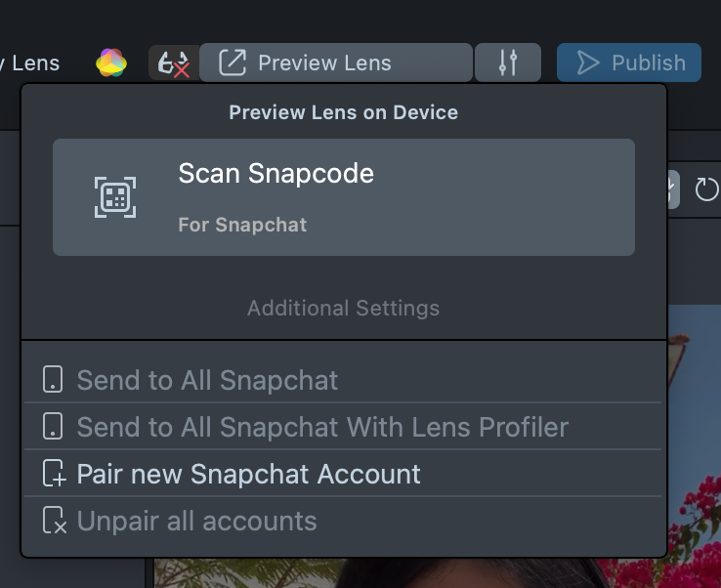Click the external-link icon on Preview Lens
The image size is (721, 588).
point(233,63)
